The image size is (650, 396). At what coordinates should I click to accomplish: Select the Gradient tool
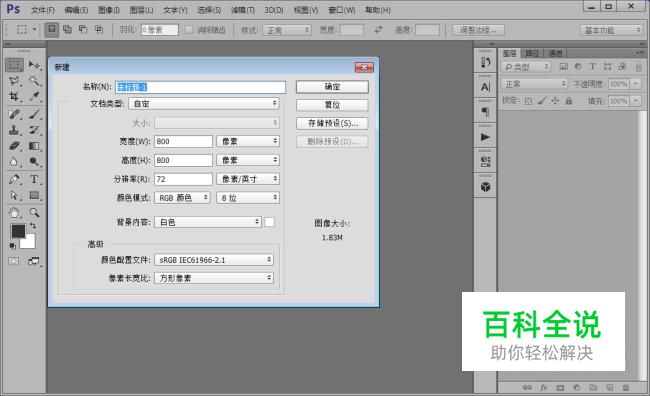(34, 146)
